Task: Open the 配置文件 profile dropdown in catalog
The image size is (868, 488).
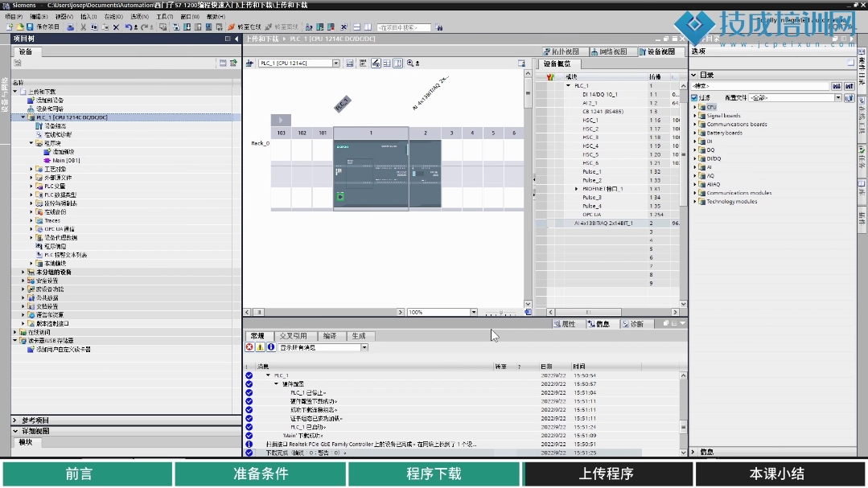Action: click(838, 98)
